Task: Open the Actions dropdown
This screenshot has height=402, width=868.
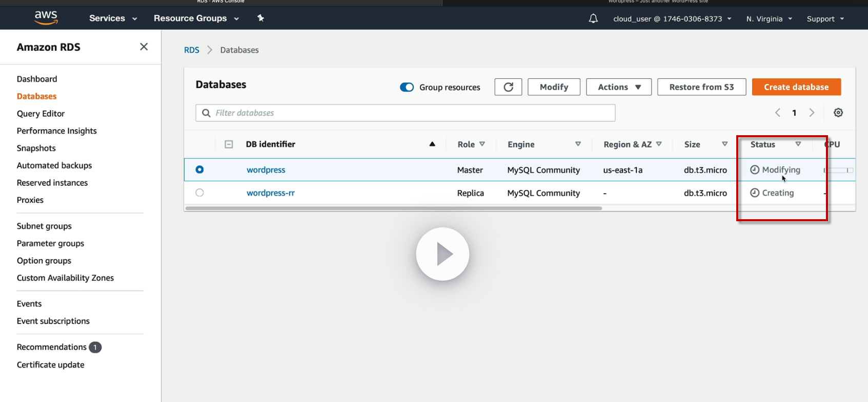Action: 619,87
